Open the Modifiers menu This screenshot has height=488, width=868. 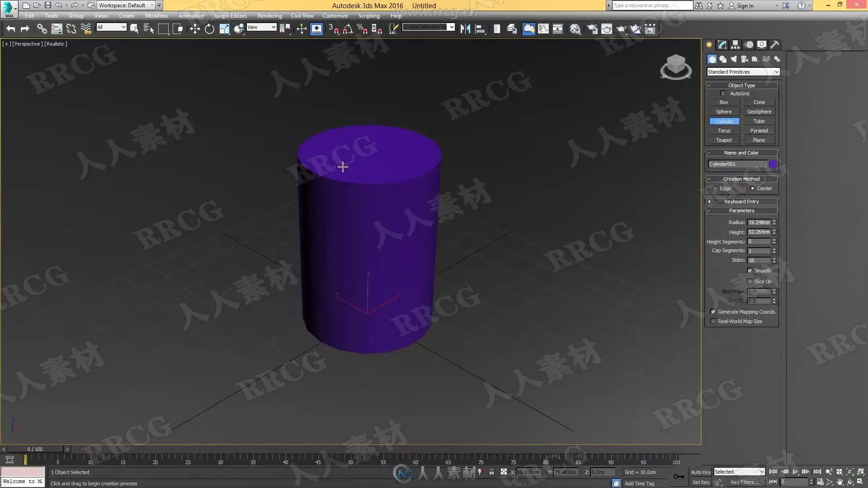pyautogui.click(x=156, y=16)
